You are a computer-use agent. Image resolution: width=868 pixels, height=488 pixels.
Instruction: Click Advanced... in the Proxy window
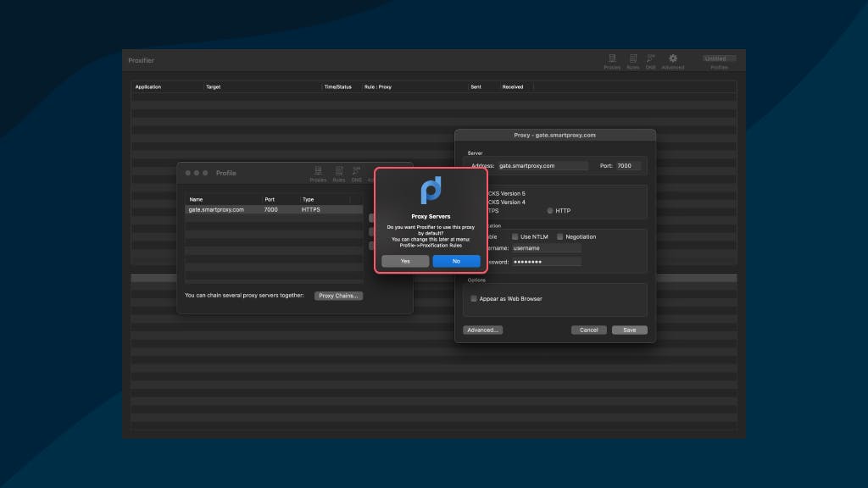[482, 330]
